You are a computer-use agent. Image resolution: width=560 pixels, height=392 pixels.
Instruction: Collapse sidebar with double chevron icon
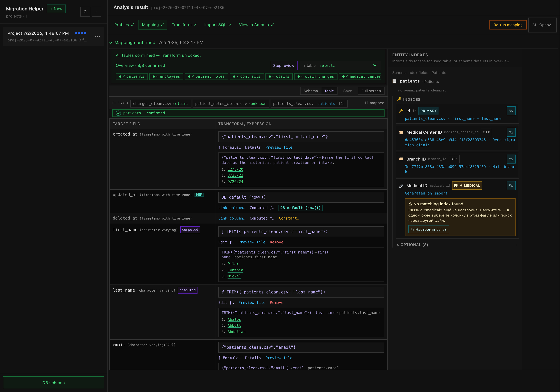point(96,12)
